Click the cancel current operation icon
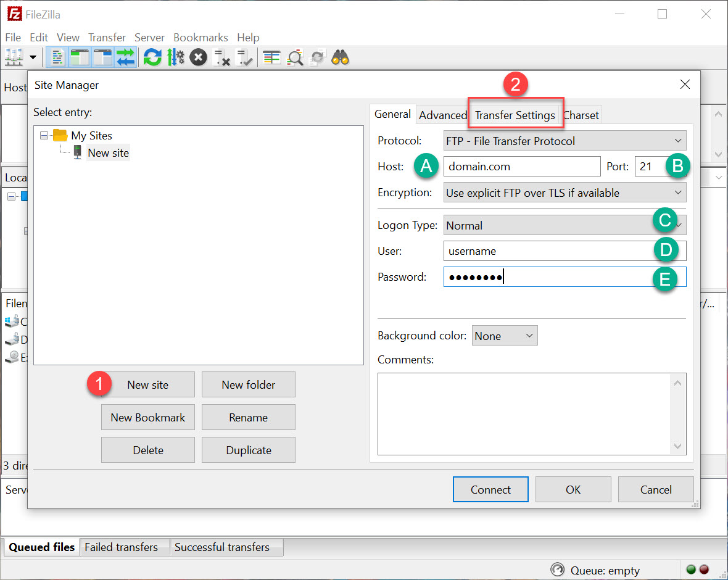 click(x=198, y=57)
